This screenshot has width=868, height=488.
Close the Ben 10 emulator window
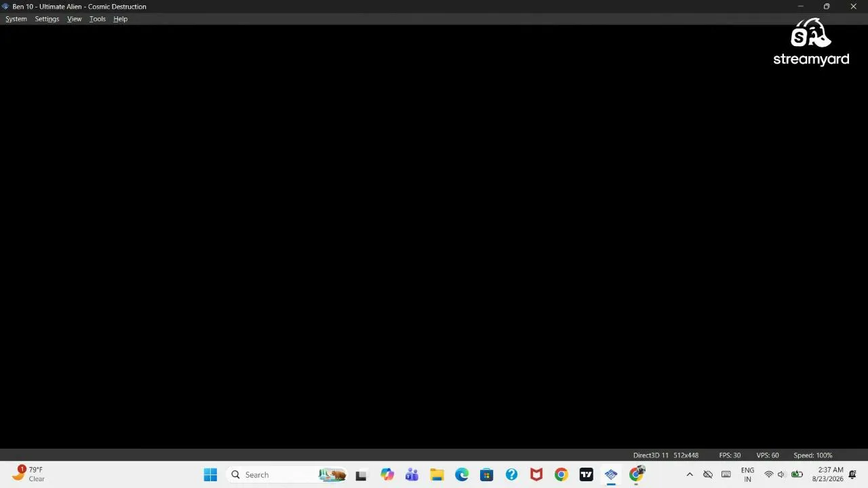(853, 7)
